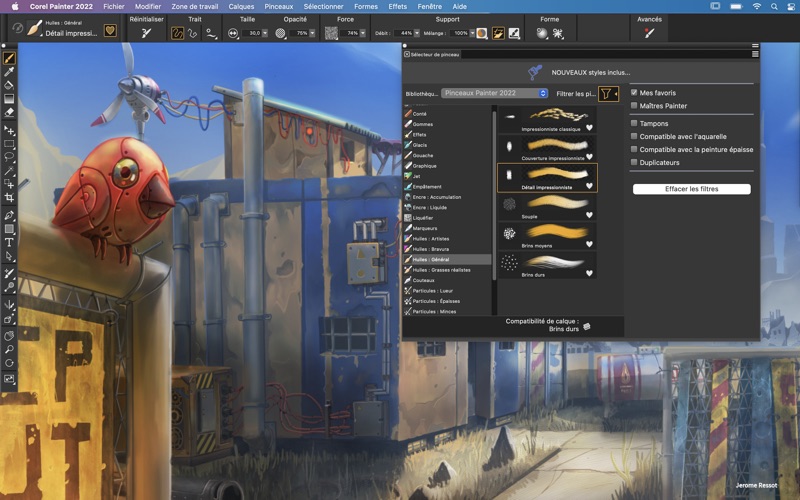The image size is (800, 500).
Task: Open the Fichier menu
Action: (x=114, y=7)
